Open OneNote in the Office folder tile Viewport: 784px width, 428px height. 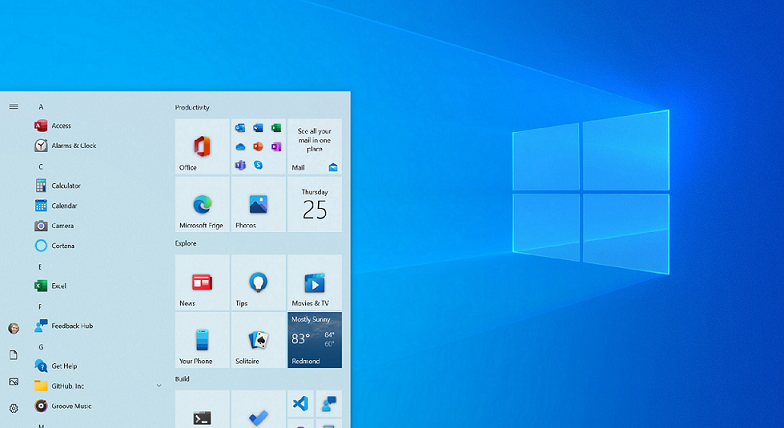pos(276,146)
